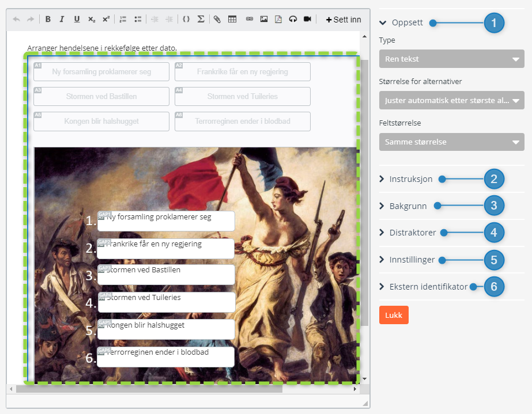Click the GAP4 drop field on the painting
532x414 pixels.
167,302
